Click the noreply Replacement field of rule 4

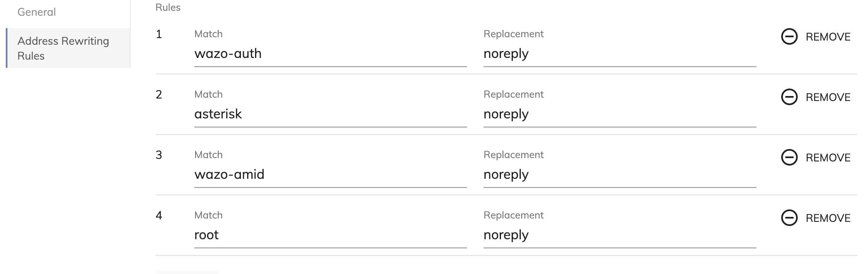[x=620, y=235]
